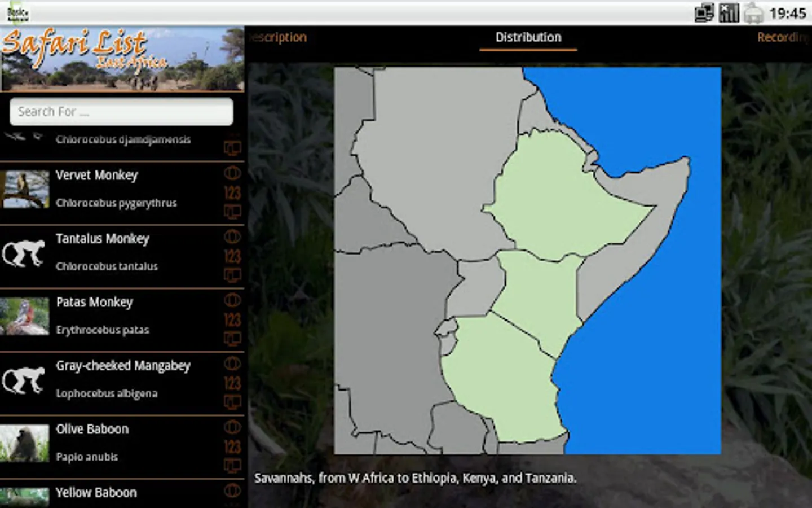The height and width of the screenshot is (508, 812).
Task: Open the Gray-cheeked Mangabey silhouette thumbnail
Action: 24,380
